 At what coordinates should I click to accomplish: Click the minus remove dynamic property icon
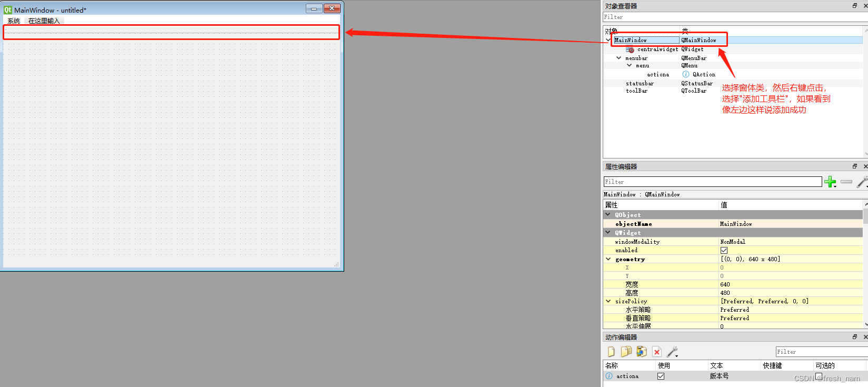[846, 182]
